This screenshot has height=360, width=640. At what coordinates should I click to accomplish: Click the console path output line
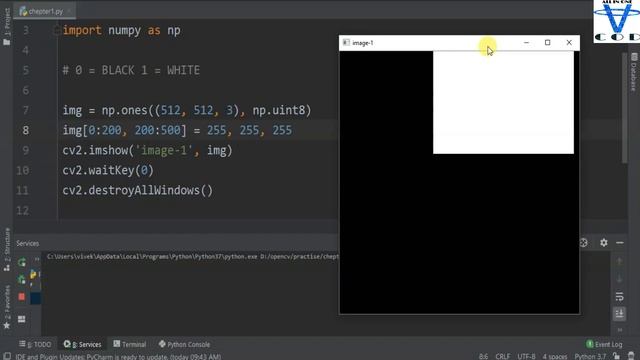tap(193, 257)
